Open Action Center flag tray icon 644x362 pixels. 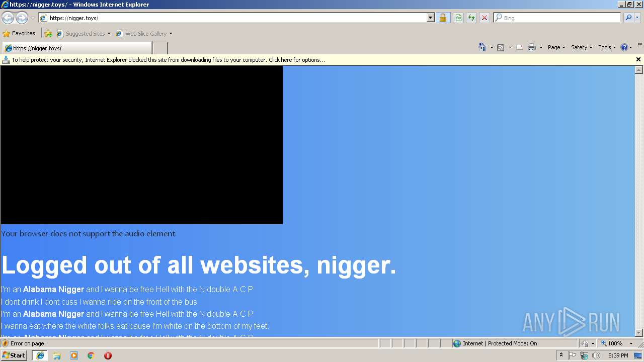tap(572, 355)
